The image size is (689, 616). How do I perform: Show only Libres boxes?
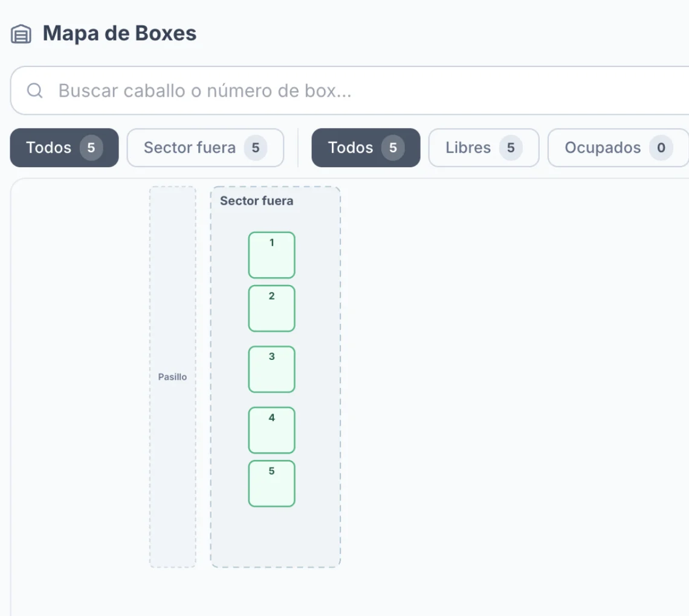pyautogui.click(x=484, y=147)
